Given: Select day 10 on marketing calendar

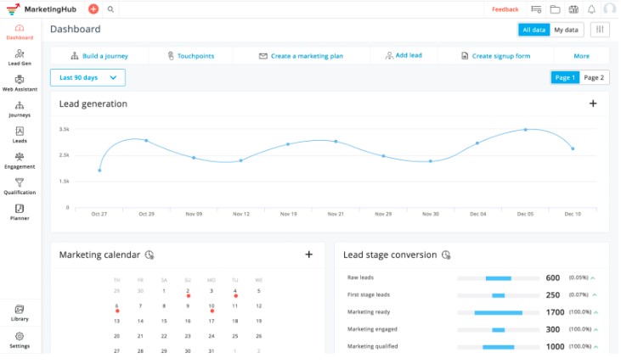Looking at the screenshot, I should (212, 306).
